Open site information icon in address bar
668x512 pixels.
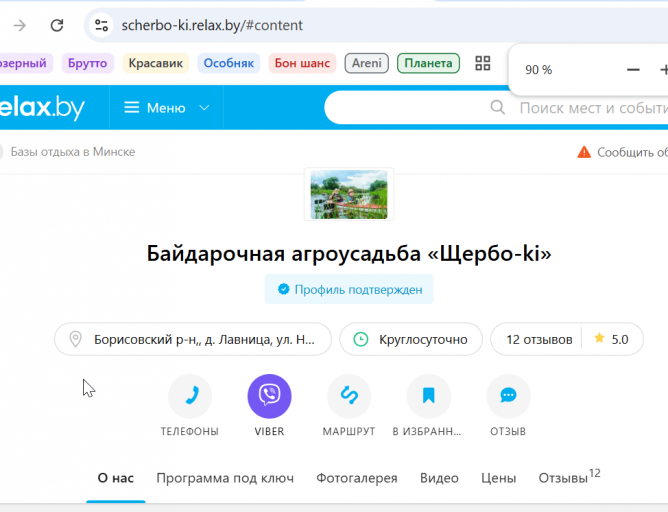101,26
